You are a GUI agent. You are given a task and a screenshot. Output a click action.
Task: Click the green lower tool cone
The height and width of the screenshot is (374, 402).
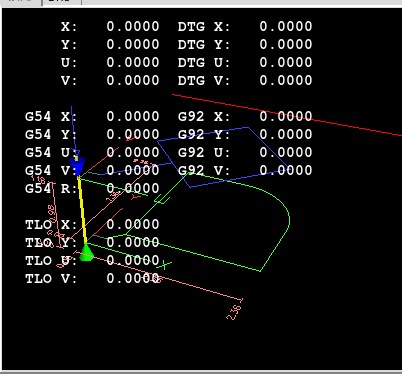pos(86,252)
